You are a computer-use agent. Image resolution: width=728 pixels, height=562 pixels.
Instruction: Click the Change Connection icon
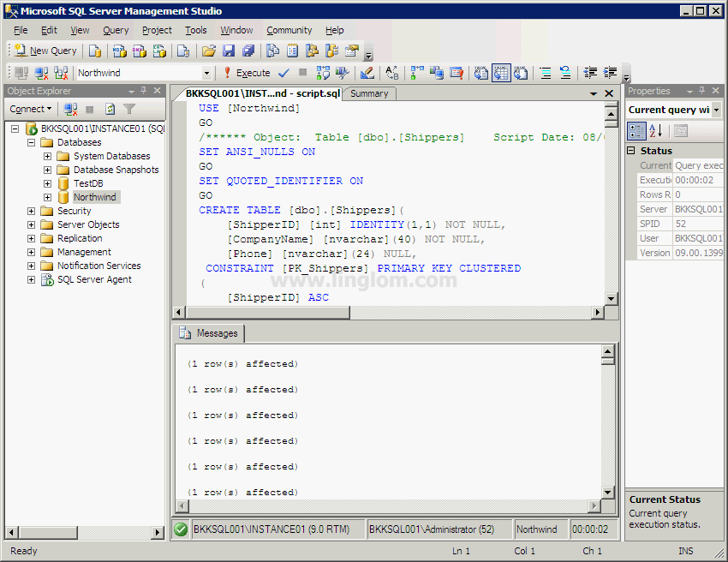click(x=61, y=73)
